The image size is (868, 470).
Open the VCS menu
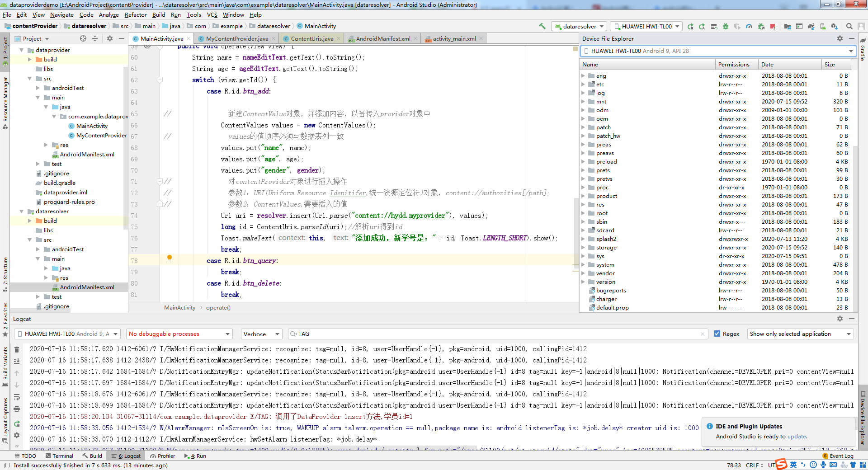click(x=212, y=15)
